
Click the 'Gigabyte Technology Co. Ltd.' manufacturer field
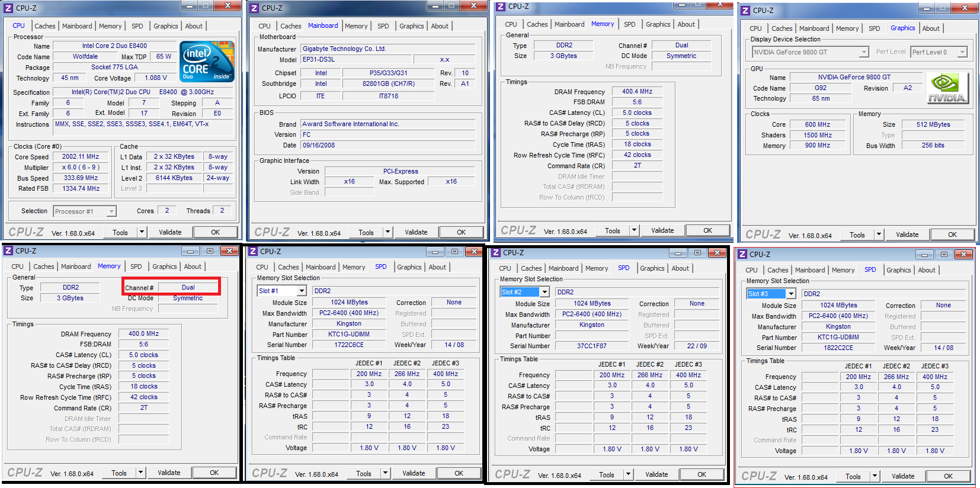[x=388, y=49]
